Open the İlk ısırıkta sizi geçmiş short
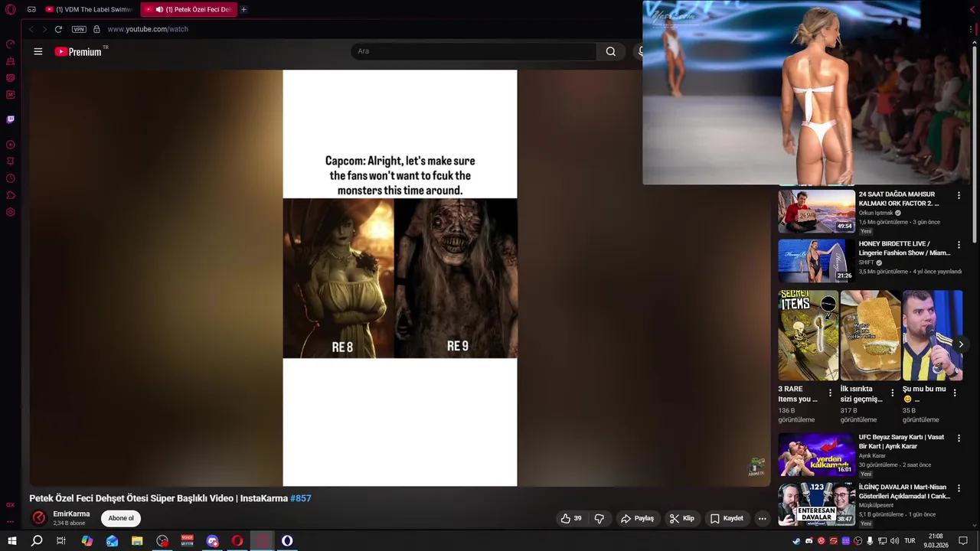The image size is (980, 551). point(871,335)
